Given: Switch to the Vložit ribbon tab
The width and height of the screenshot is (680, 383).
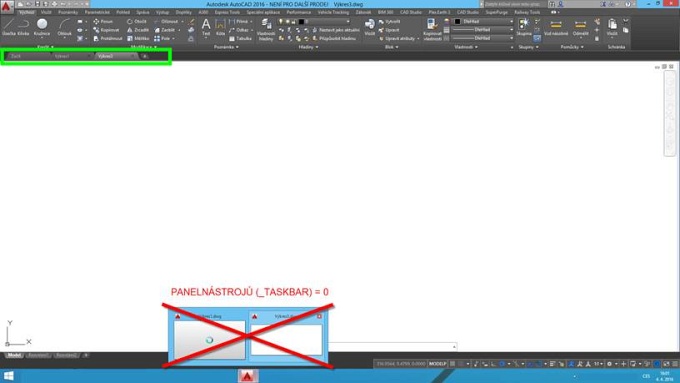Looking at the screenshot, I should pos(46,12).
